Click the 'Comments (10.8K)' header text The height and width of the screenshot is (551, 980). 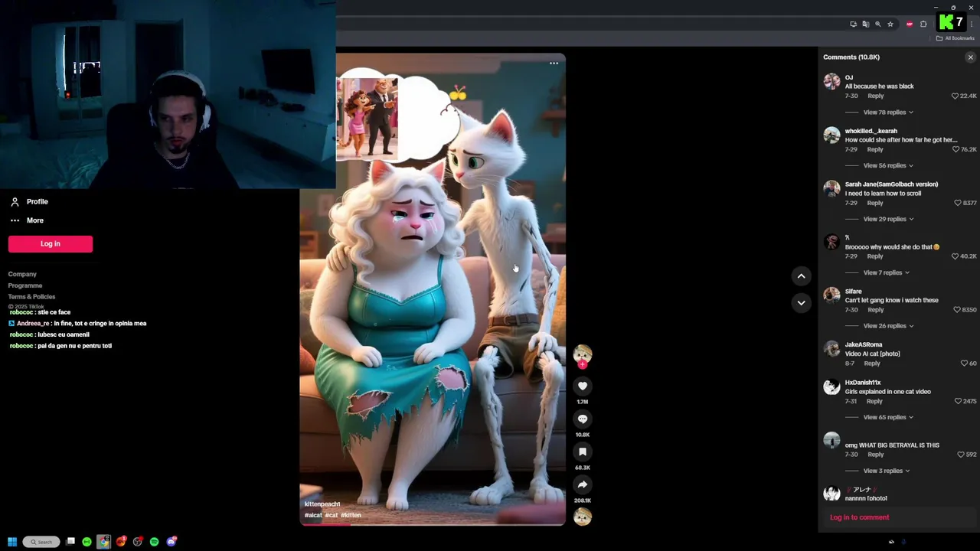(x=851, y=57)
